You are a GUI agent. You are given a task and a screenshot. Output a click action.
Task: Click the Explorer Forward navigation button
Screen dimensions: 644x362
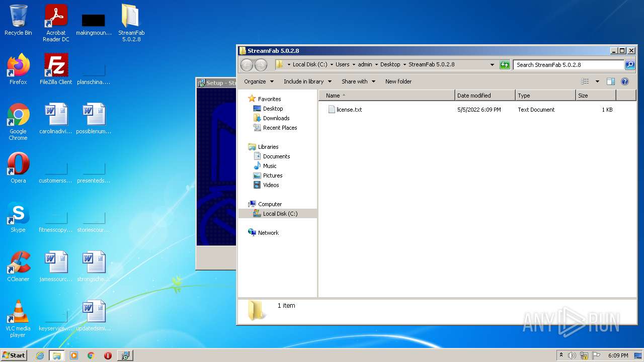pyautogui.click(x=261, y=65)
